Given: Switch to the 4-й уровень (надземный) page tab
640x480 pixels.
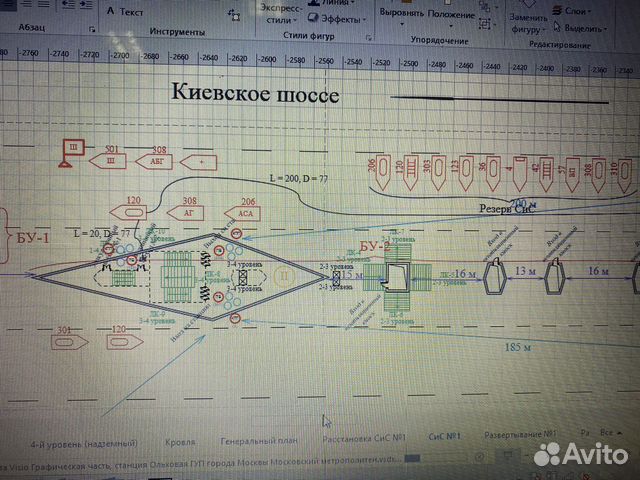Looking at the screenshot, I should tap(84, 443).
